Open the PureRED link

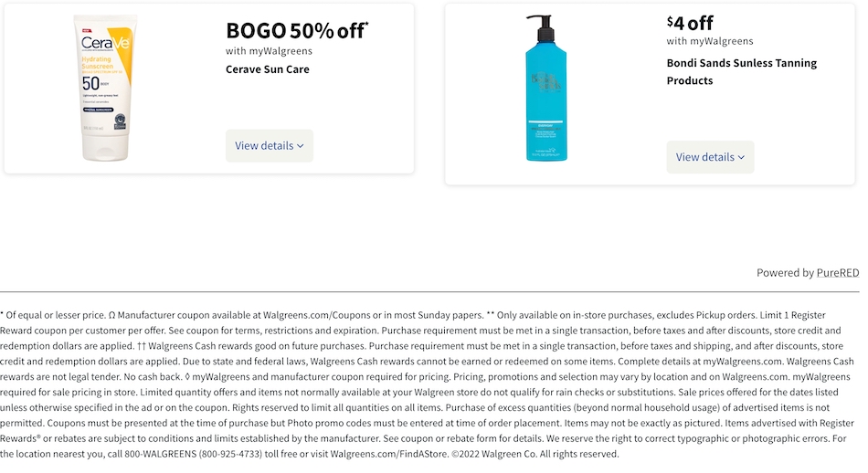(x=838, y=273)
